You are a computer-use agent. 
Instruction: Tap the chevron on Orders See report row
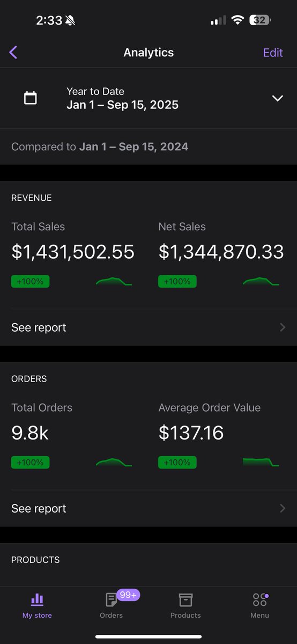[x=283, y=508]
